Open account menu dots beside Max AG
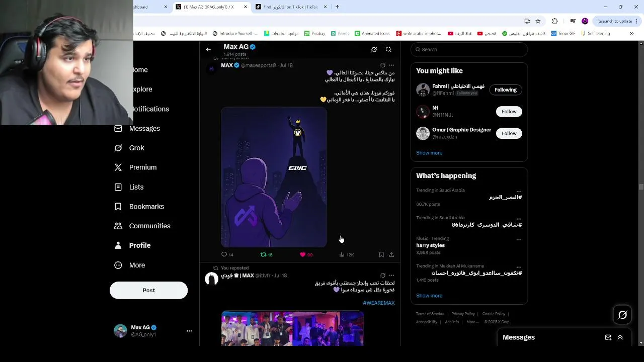Viewport: 644px width, 362px height. coord(189,331)
